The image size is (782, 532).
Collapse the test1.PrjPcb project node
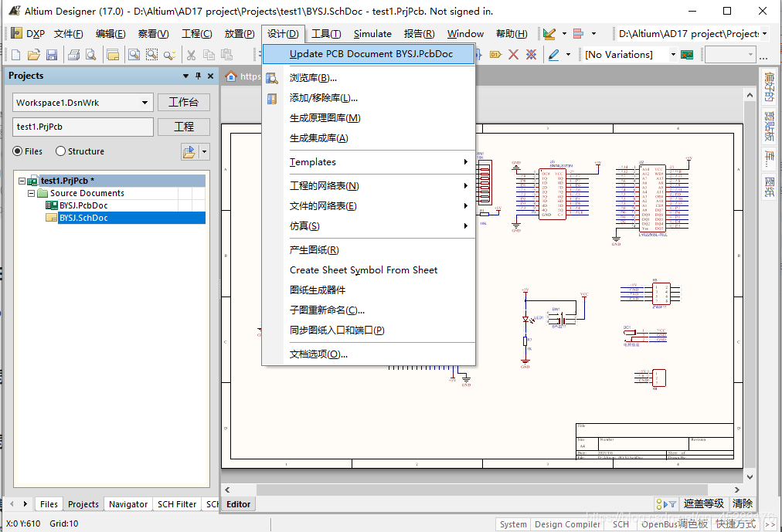click(22, 181)
